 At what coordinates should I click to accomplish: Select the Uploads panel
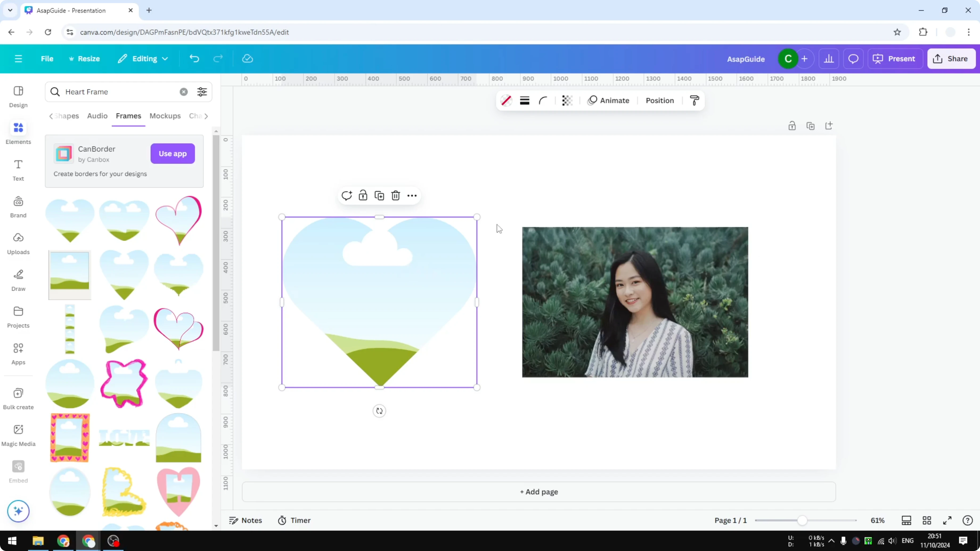pos(18,243)
